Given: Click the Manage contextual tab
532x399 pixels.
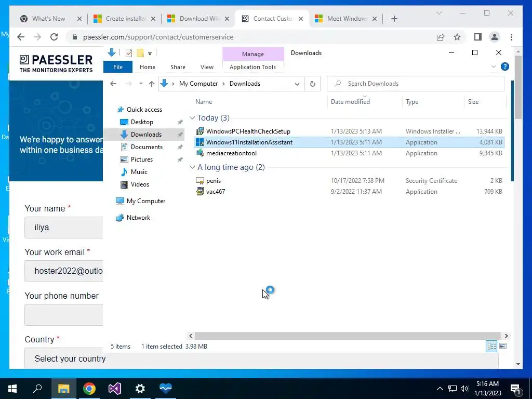Looking at the screenshot, I should click(253, 54).
